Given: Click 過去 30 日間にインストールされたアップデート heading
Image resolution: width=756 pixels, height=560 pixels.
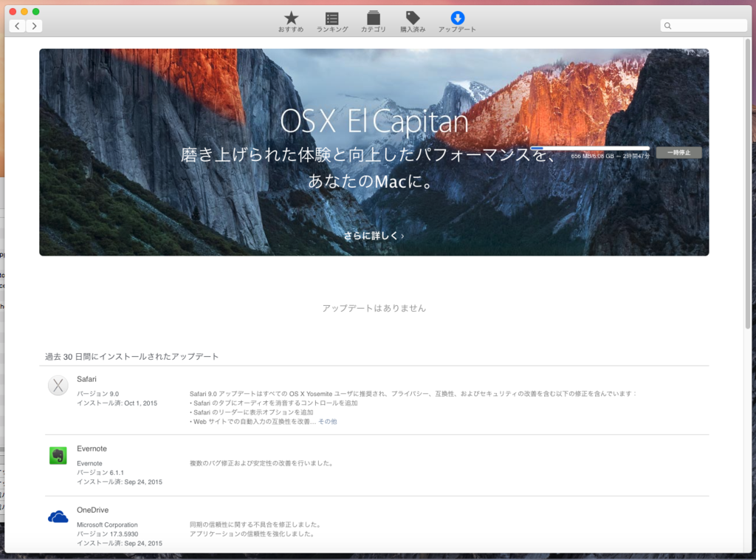Looking at the screenshot, I should pos(131,356).
